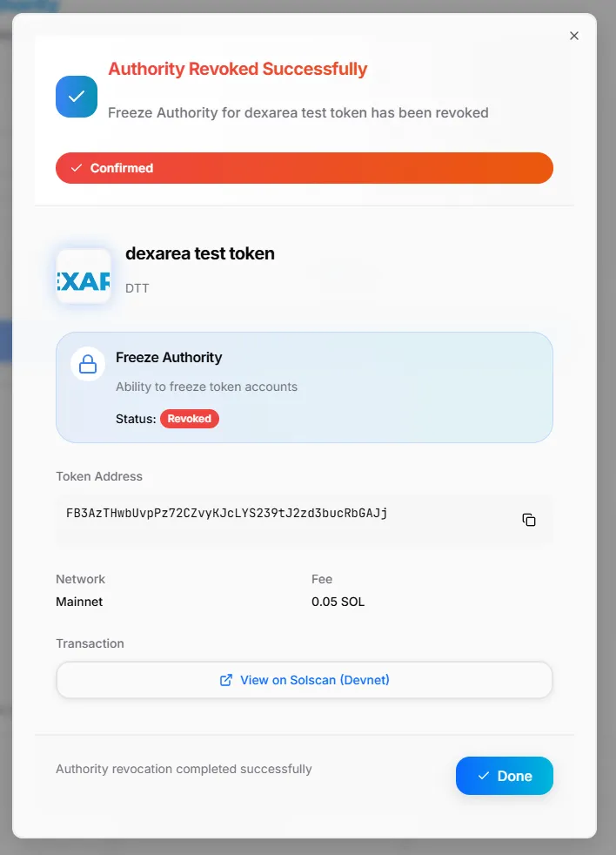Close the dialog with the X icon
Image resolution: width=616 pixels, height=855 pixels.
click(574, 36)
